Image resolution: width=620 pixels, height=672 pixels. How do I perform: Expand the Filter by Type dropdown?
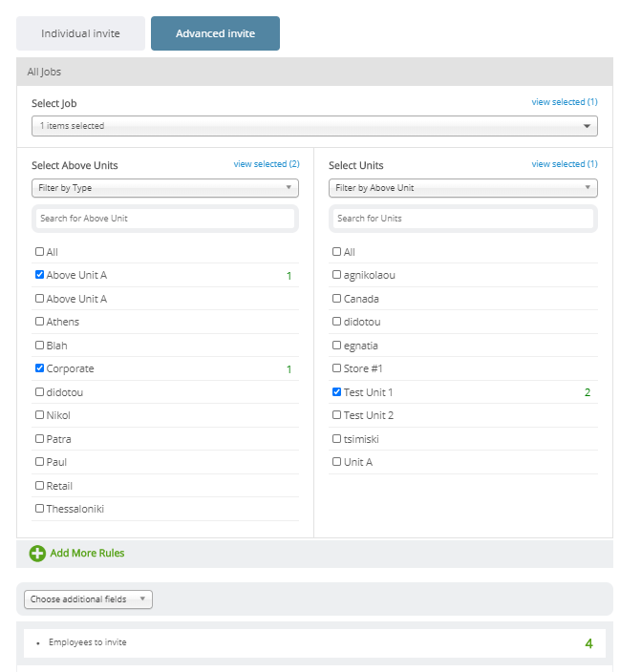165,188
